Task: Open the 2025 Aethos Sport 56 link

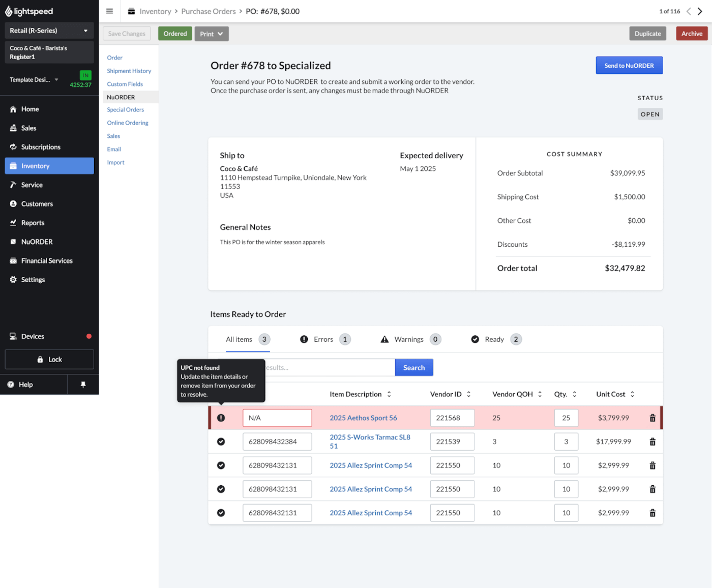Action: 363,418
